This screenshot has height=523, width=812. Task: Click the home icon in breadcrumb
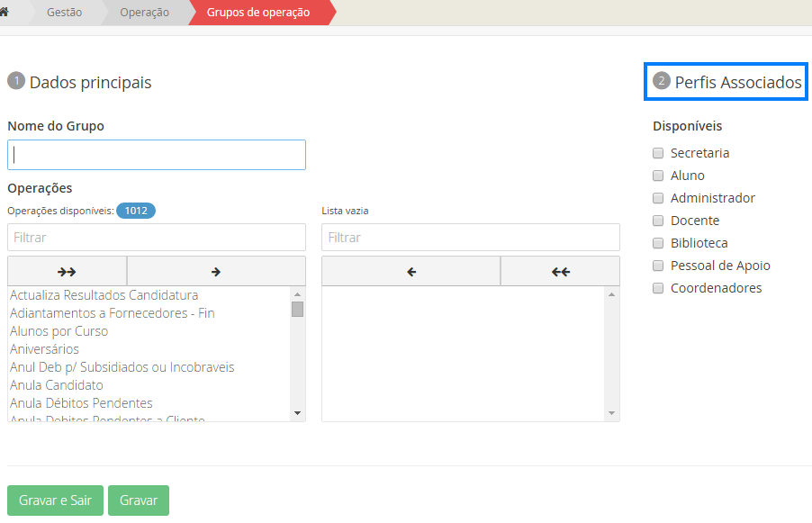coord(5,13)
